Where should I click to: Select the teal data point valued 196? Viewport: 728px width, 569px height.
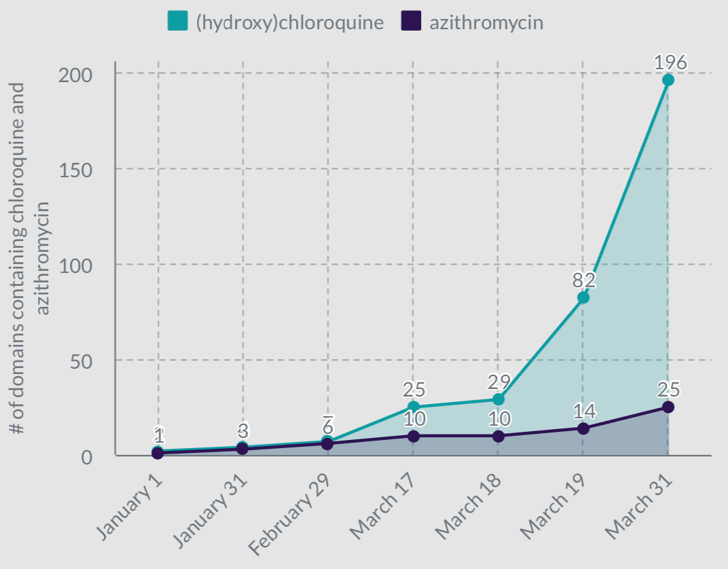coord(668,80)
